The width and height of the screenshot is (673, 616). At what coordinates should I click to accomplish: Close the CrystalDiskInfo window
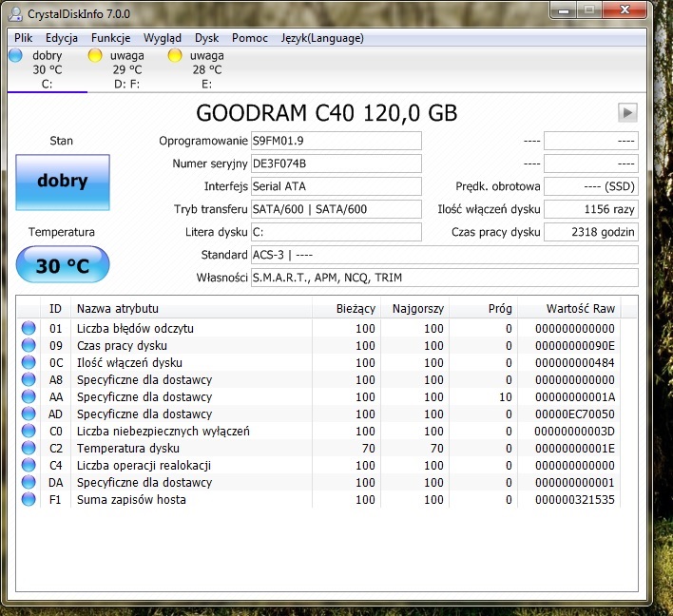(x=625, y=10)
